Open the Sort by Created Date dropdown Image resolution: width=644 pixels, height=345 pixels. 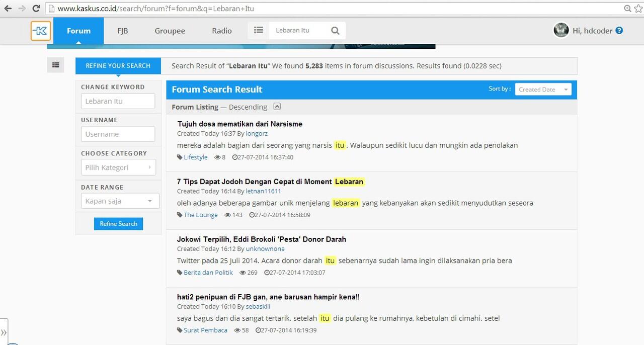[x=543, y=90]
